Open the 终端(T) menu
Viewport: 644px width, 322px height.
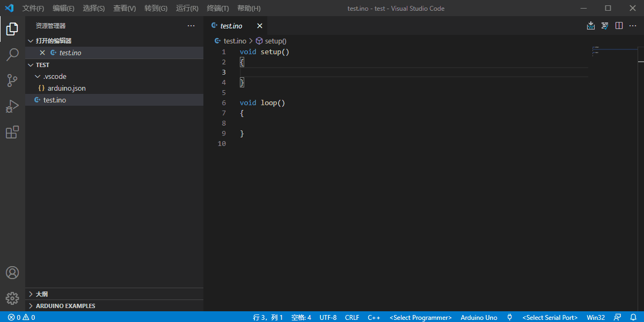point(217,9)
